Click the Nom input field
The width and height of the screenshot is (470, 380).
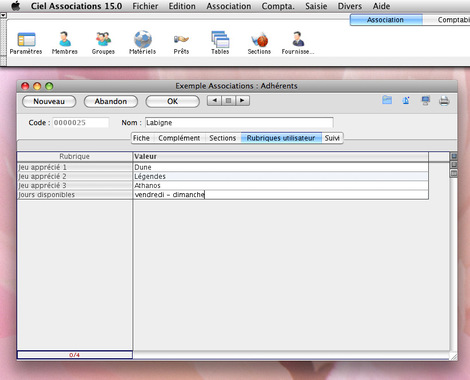[239, 122]
